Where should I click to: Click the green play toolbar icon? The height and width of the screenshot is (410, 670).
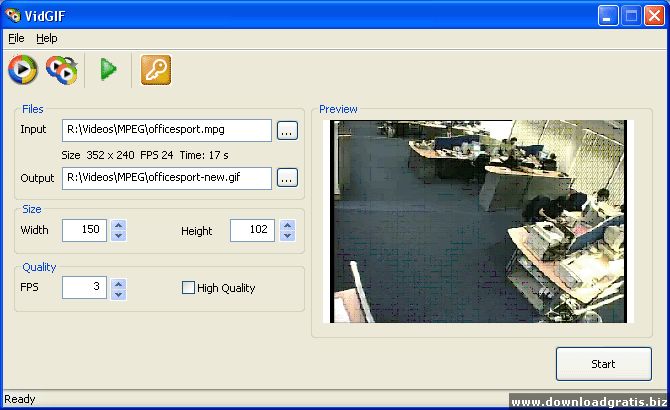[x=108, y=70]
